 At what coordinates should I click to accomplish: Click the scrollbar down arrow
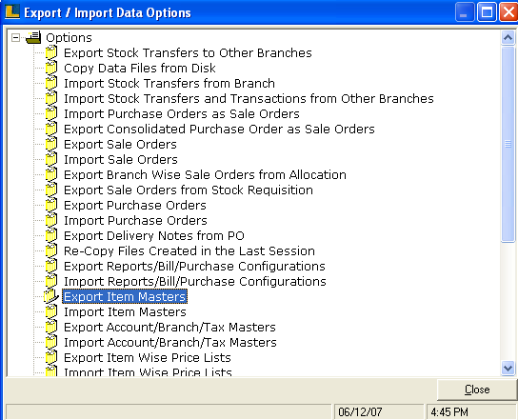click(x=508, y=368)
